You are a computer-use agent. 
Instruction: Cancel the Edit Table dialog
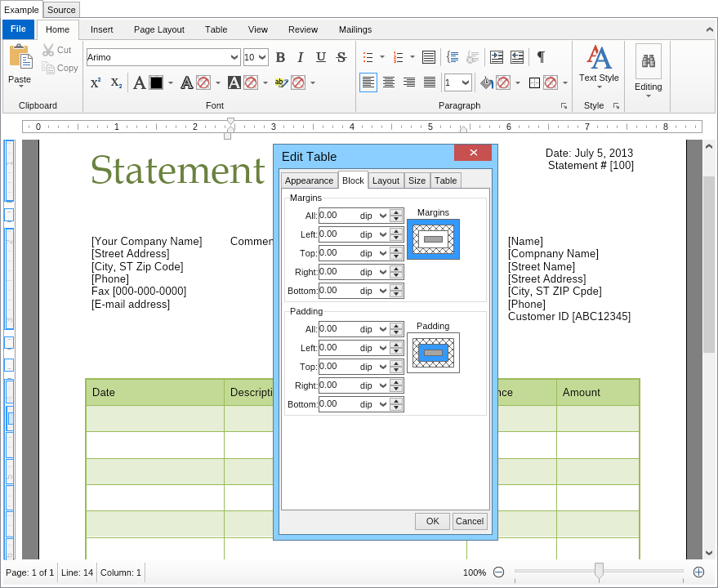[x=470, y=521]
